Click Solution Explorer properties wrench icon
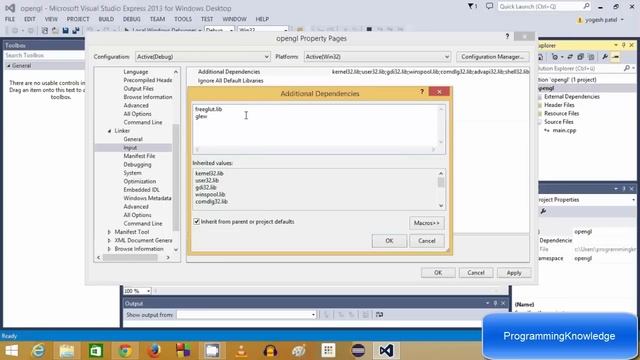This screenshot has height=360, width=640. (x=604, y=57)
